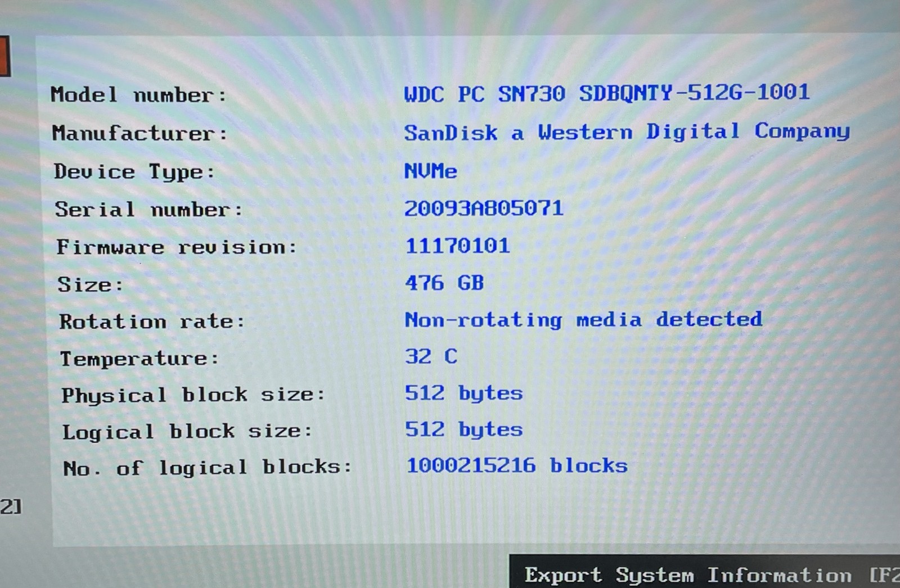The height and width of the screenshot is (588, 900).
Task: Click 'SanDisk a Western Digital Company' value
Action: [627, 132]
